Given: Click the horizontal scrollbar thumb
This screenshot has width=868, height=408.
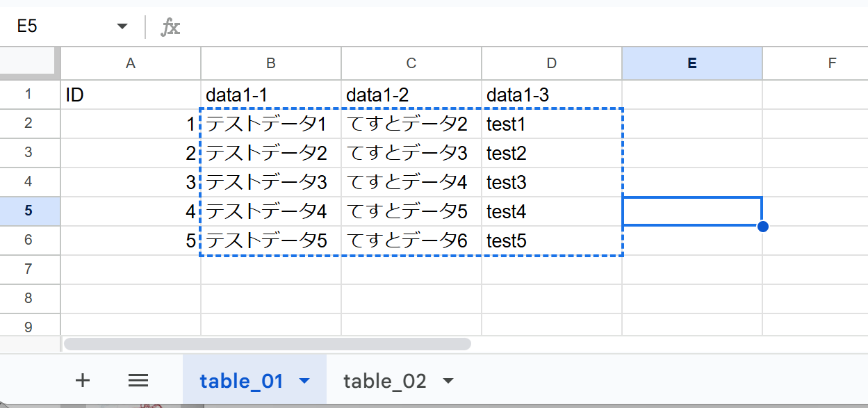Looking at the screenshot, I should (x=268, y=343).
